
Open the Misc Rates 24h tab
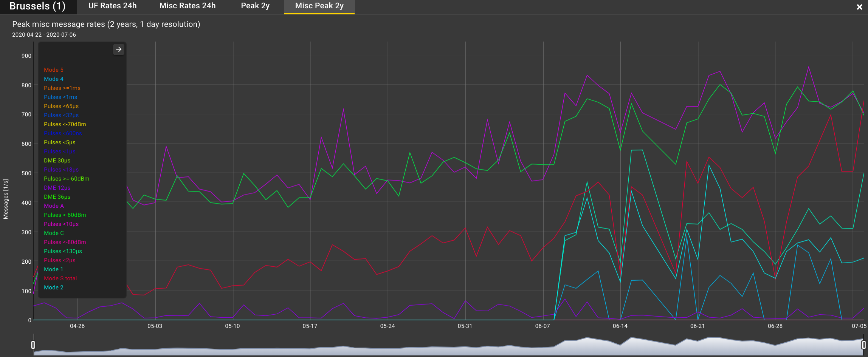(x=187, y=6)
